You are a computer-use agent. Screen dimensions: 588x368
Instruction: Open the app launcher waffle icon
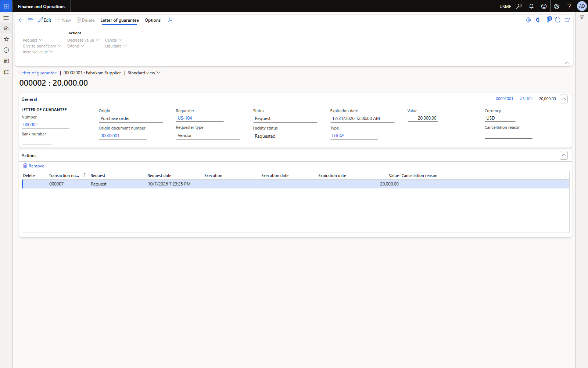6,6
